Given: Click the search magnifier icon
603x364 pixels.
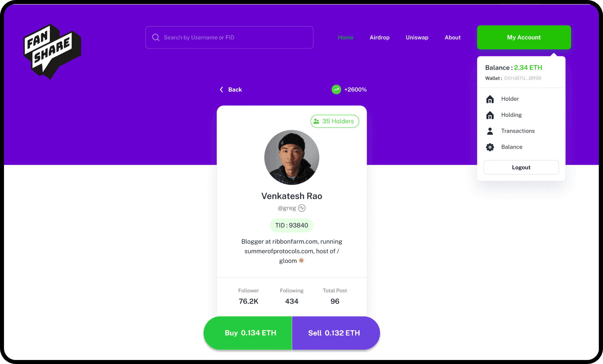Looking at the screenshot, I should (x=156, y=37).
